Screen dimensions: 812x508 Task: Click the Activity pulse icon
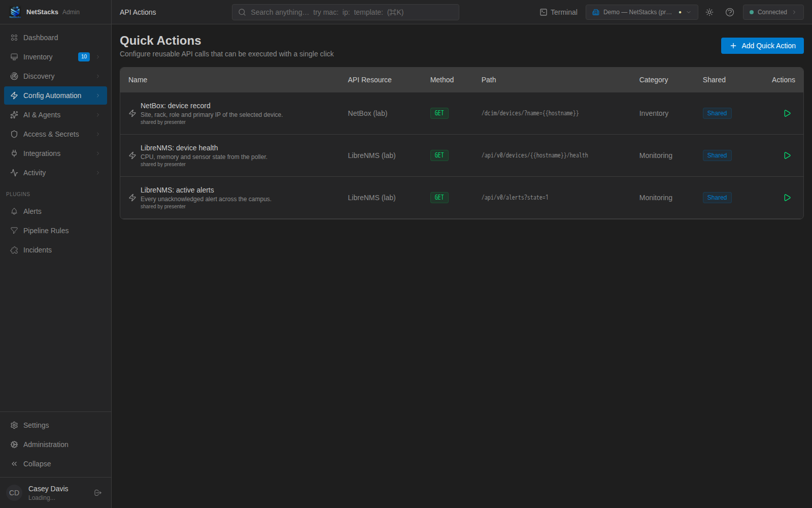point(14,173)
